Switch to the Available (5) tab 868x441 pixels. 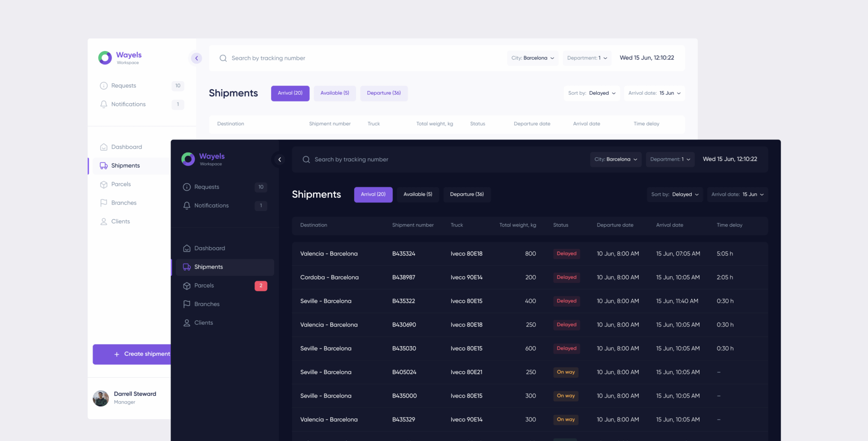(x=418, y=194)
